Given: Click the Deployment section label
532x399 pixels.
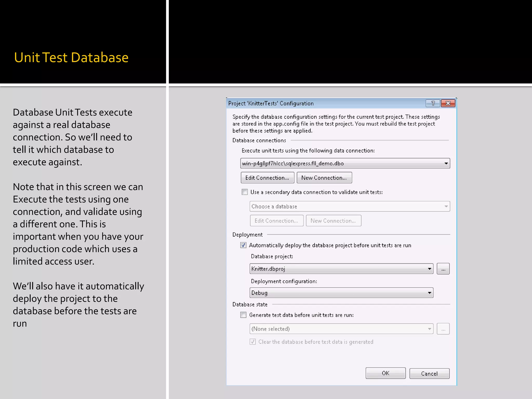Looking at the screenshot, I should click(248, 235).
